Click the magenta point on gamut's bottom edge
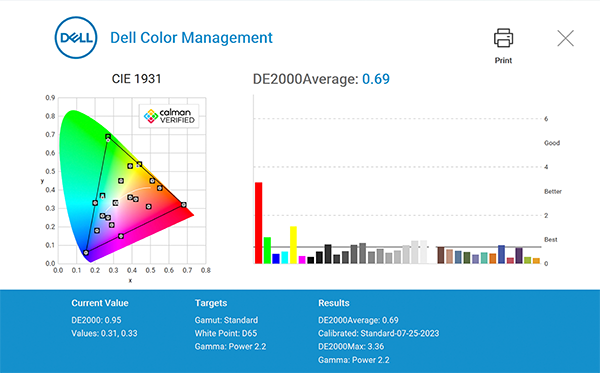The height and width of the screenshot is (373, 600). point(121,236)
